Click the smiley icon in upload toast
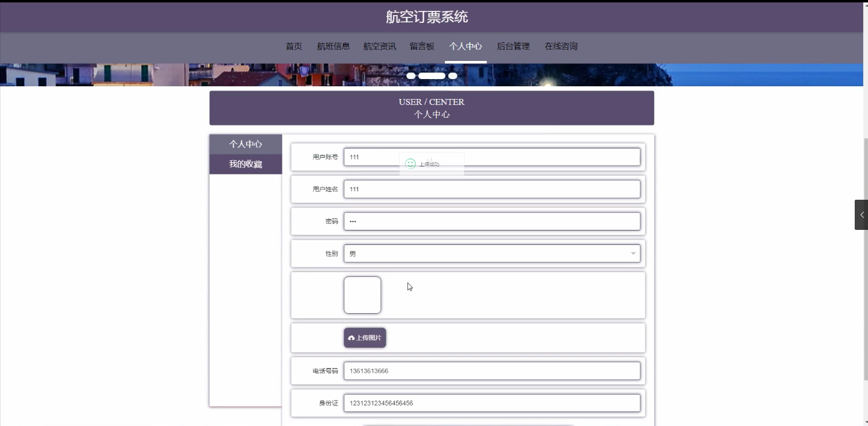868x426 pixels. 410,164
